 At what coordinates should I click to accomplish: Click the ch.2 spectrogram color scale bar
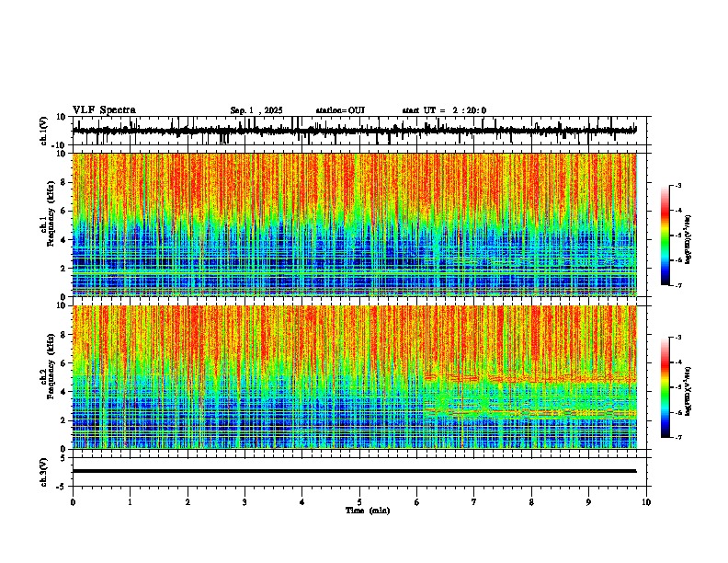point(665,387)
